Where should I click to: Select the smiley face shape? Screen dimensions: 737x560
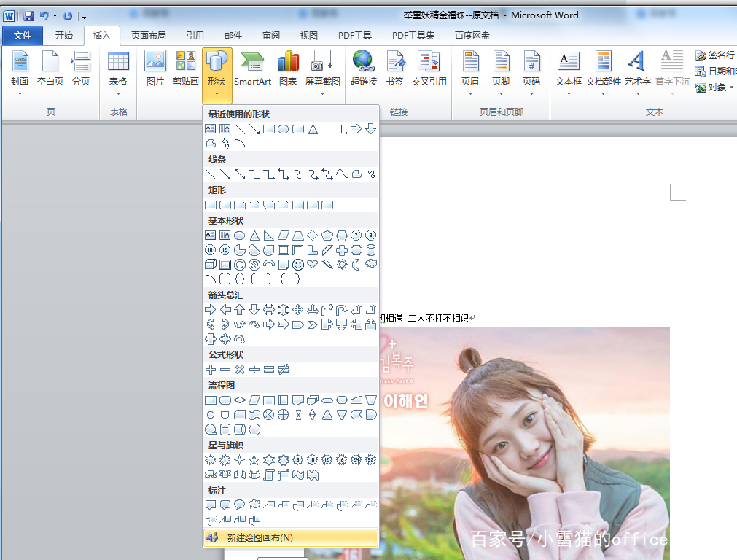tap(297, 265)
